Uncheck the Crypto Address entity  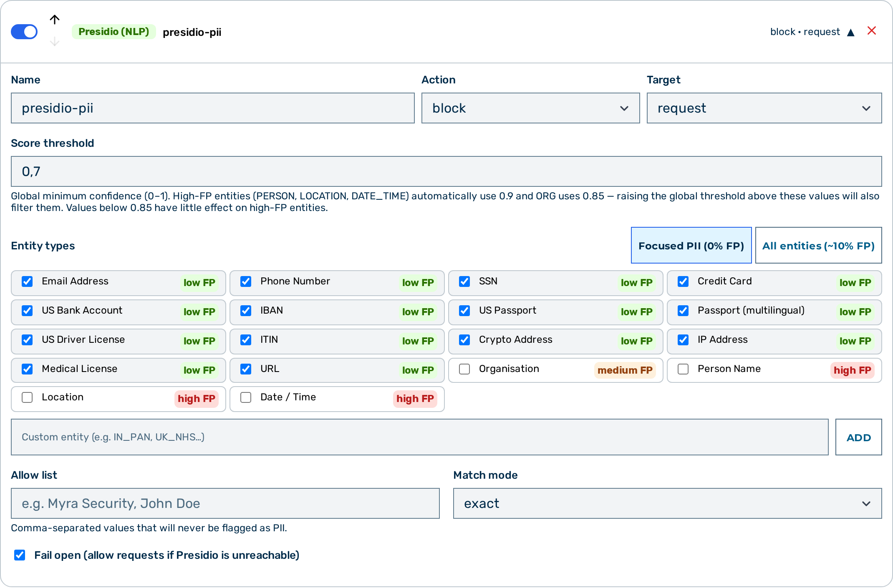pos(464,340)
